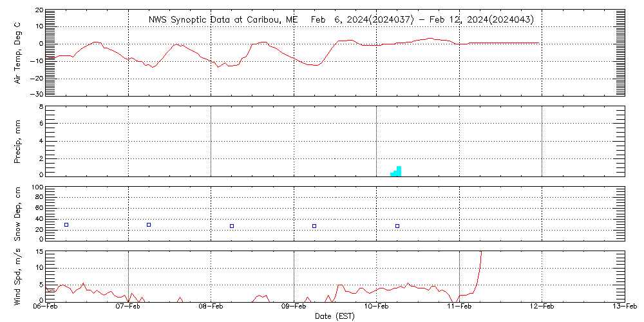
Task: Click the snow depth marker on 06-Feb
Action: click(x=66, y=225)
